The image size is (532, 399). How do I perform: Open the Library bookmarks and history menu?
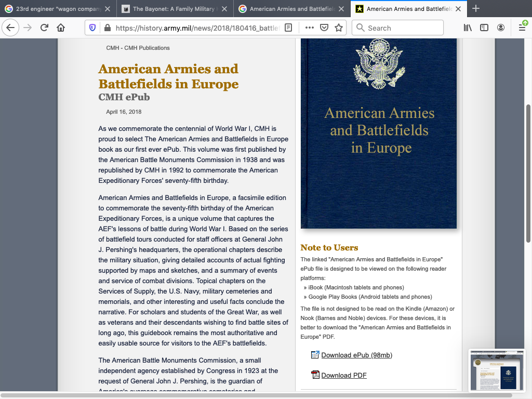(x=468, y=28)
